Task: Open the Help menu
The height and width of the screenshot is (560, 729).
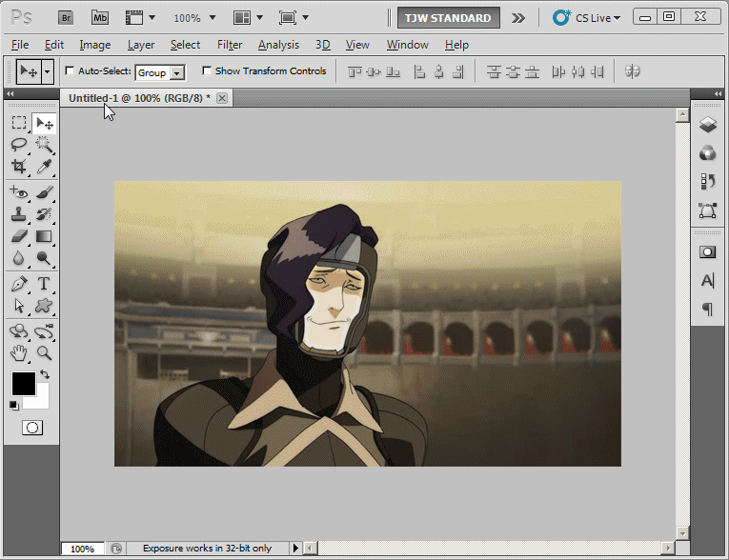Action: coord(456,45)
